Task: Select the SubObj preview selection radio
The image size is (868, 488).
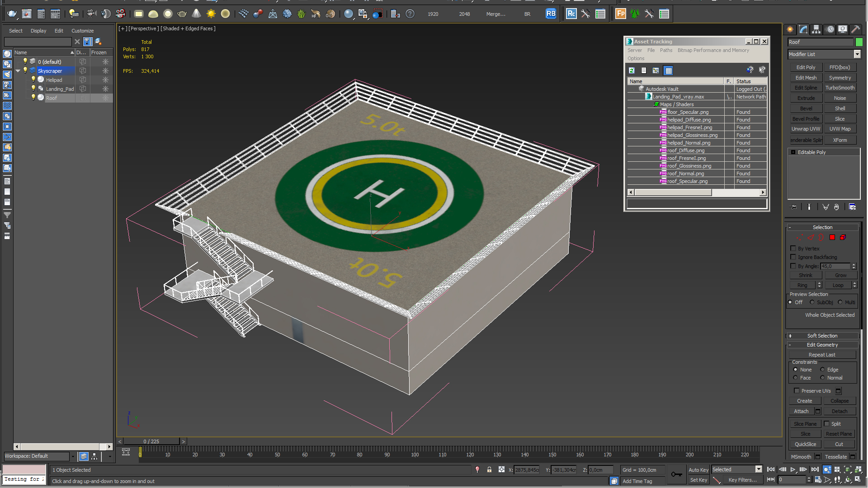Action: (812, 302)
